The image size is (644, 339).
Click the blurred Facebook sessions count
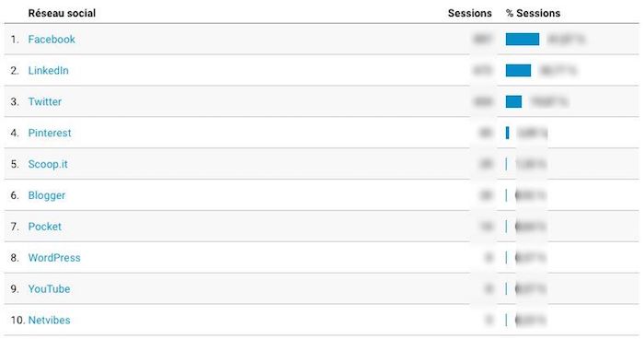483,40
